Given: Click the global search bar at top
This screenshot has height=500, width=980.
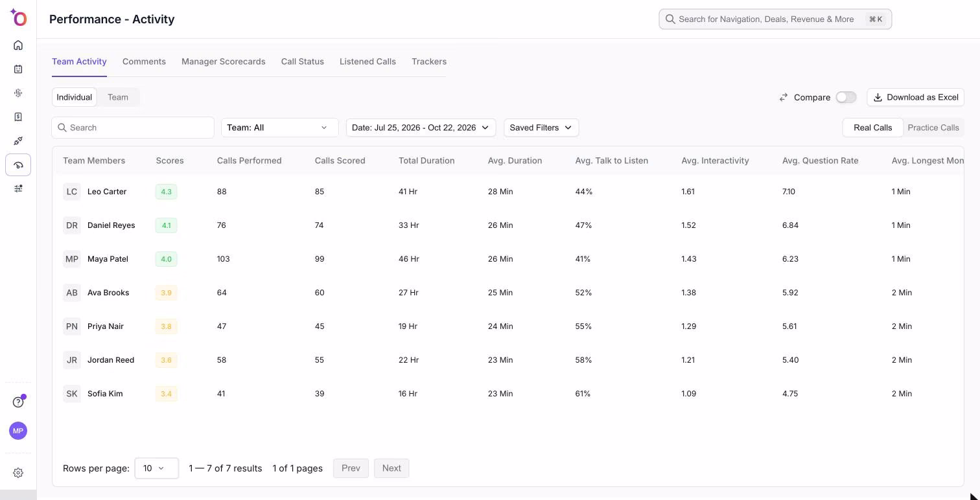Looking at the screenshot, I should 775,19.
